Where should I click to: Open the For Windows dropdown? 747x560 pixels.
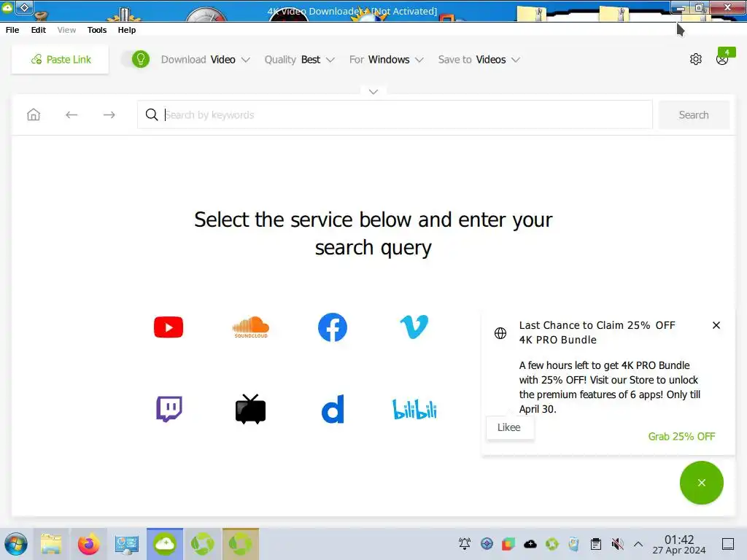(387, 60)
